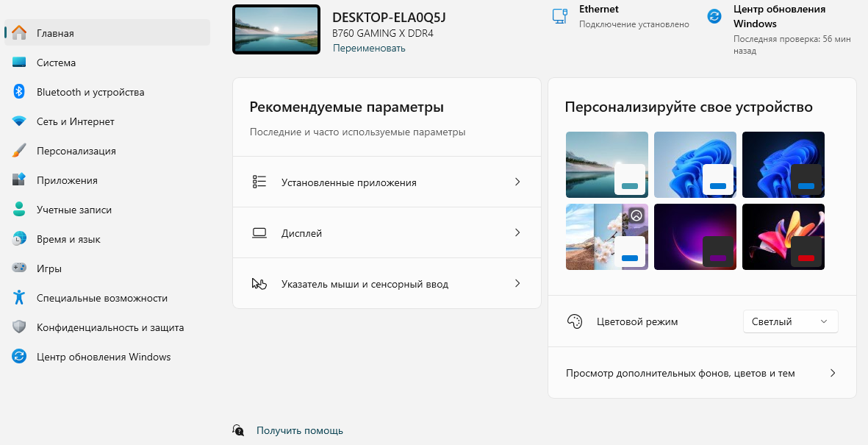Open the Система settings section

[x=107, y=63]
